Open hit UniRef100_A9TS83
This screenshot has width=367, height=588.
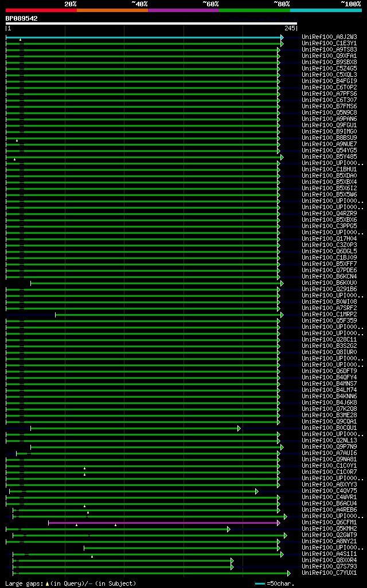point(330,49)
